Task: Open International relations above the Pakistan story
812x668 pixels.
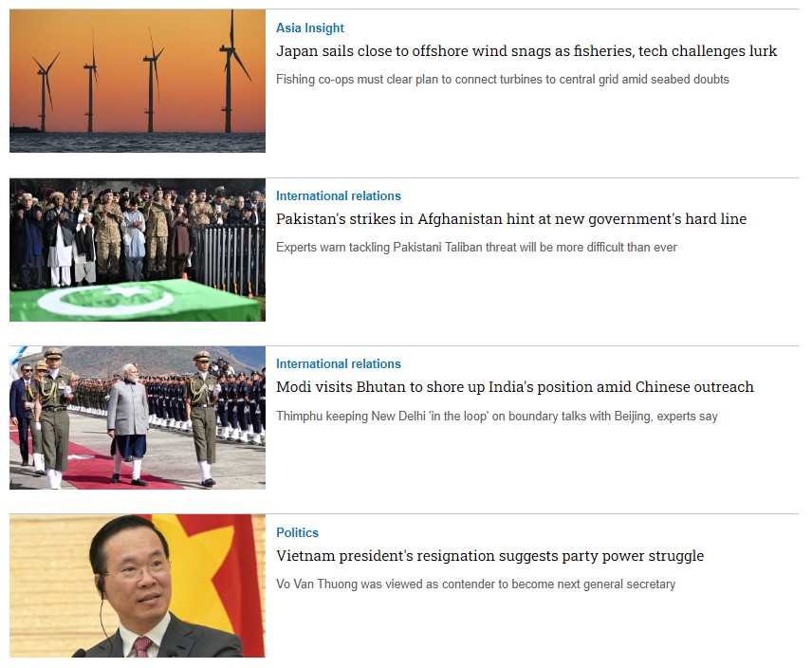Action: click(338, 195)
